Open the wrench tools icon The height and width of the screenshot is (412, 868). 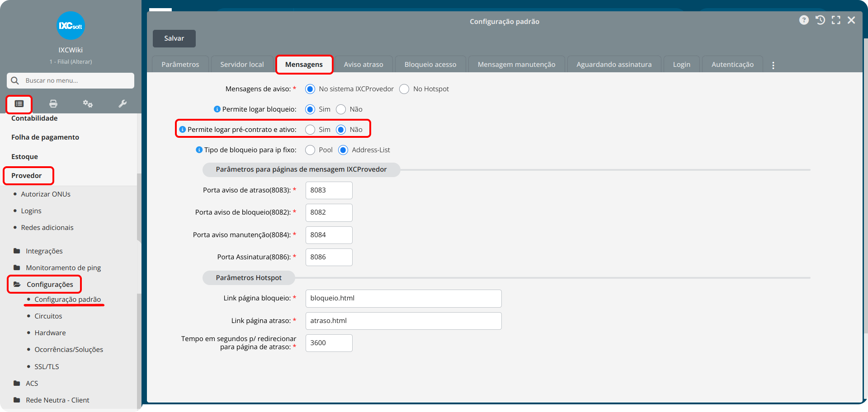click(123, 104)
